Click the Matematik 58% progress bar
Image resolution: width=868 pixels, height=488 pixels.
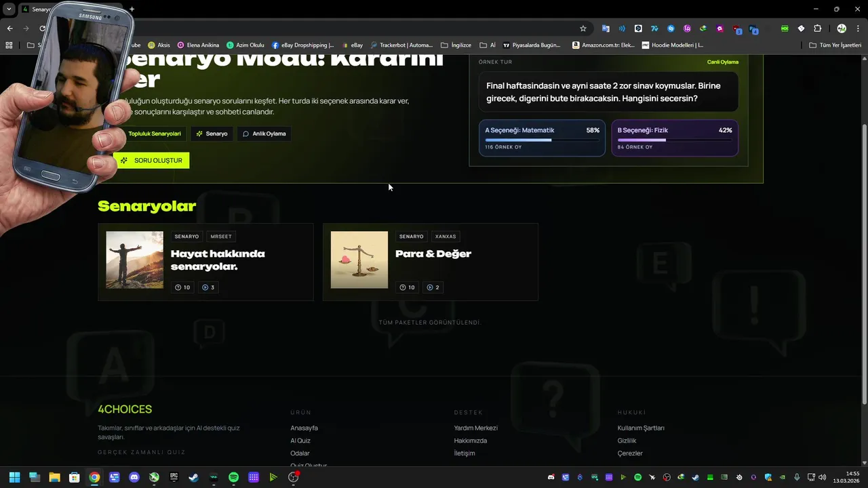pyautogui.click(x=542, y=140)
